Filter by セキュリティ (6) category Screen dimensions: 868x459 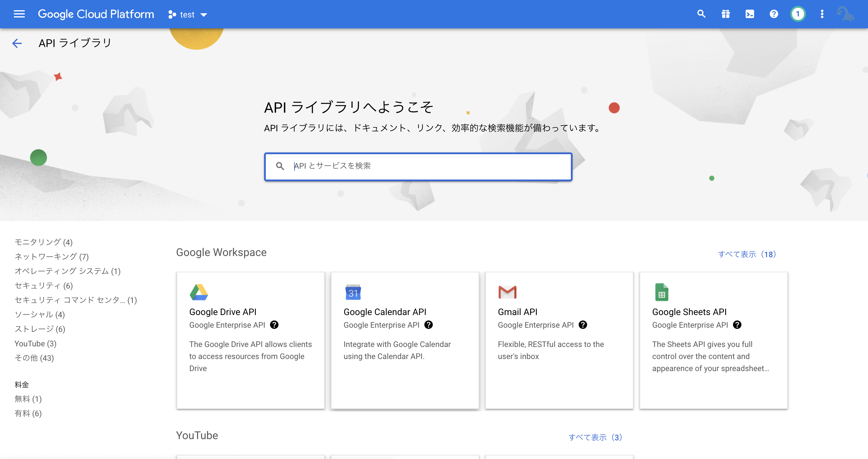[x=44, y=286]
